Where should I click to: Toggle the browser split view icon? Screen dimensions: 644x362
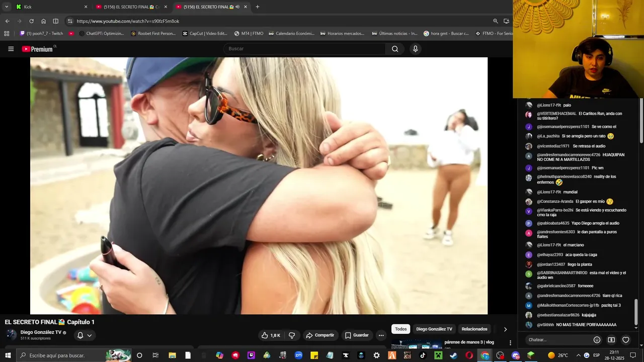55,21
